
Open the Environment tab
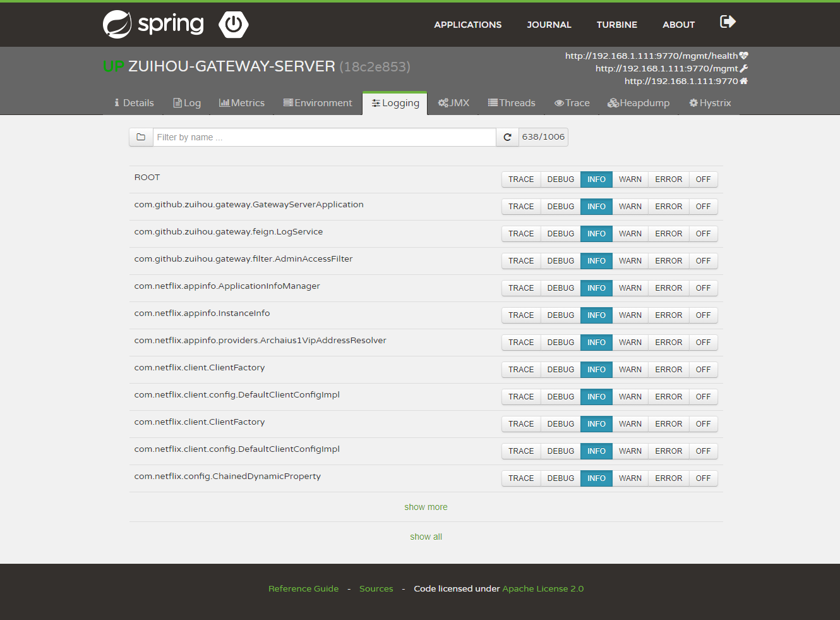click(318, 103)
